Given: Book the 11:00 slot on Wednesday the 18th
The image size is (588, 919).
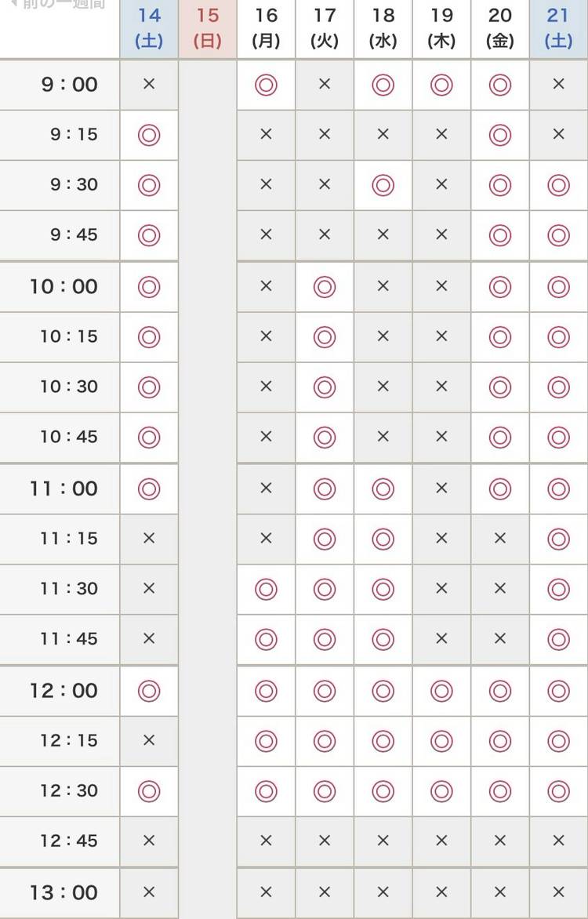Looking at the screenshot, I should pos(383,489).
